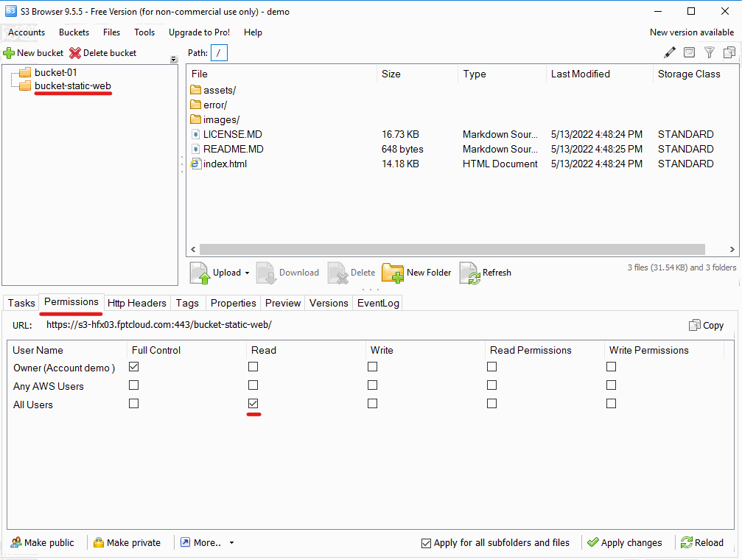Click the Make public people icon
742x560 pixels.
16,542
